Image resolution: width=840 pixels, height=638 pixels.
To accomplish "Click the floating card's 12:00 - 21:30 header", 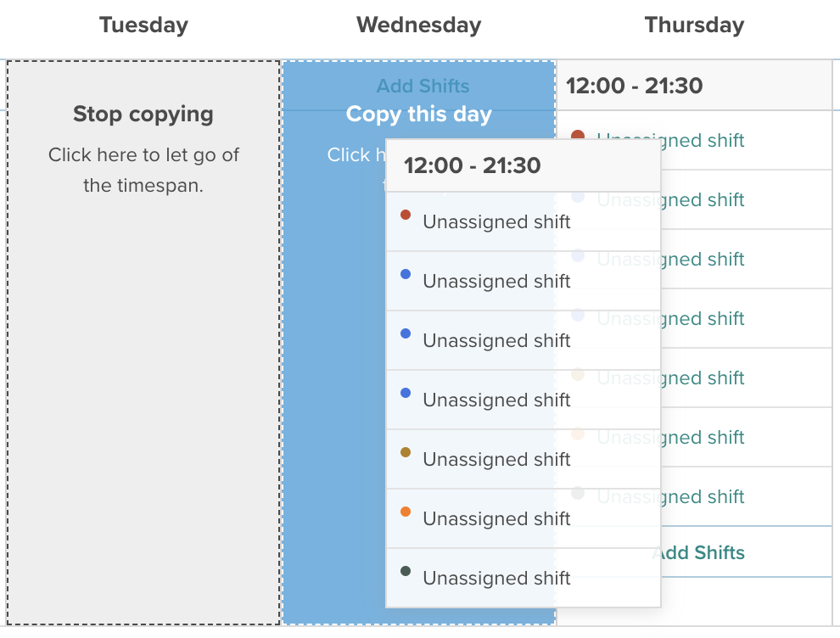I will (x=473, y=165).
